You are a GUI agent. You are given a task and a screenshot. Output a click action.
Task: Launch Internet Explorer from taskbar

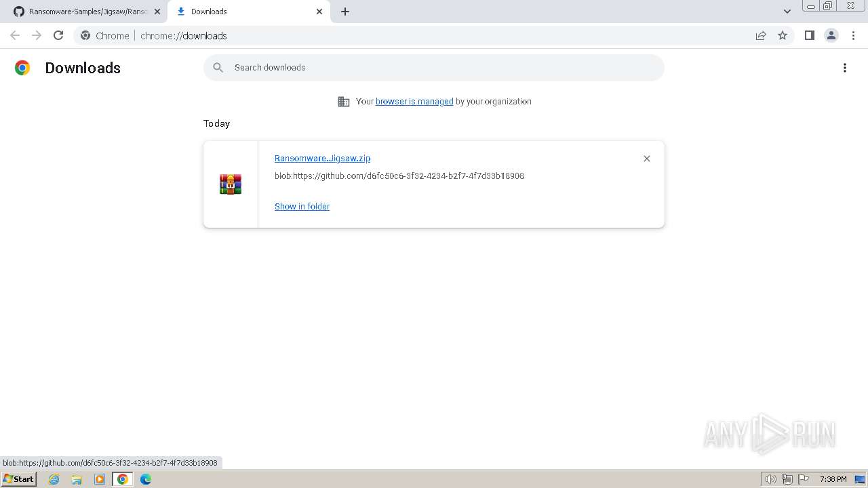pyautogui.click(x=54, y=479)
